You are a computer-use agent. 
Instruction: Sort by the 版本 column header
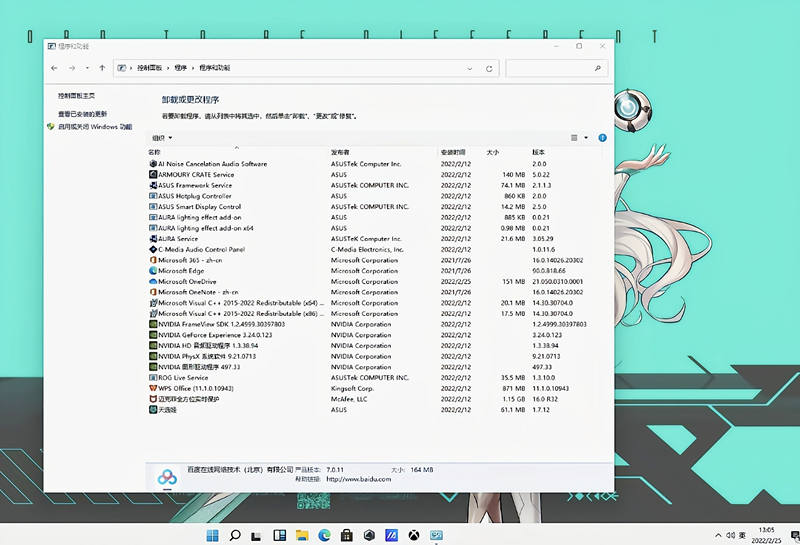click(538, 152)
